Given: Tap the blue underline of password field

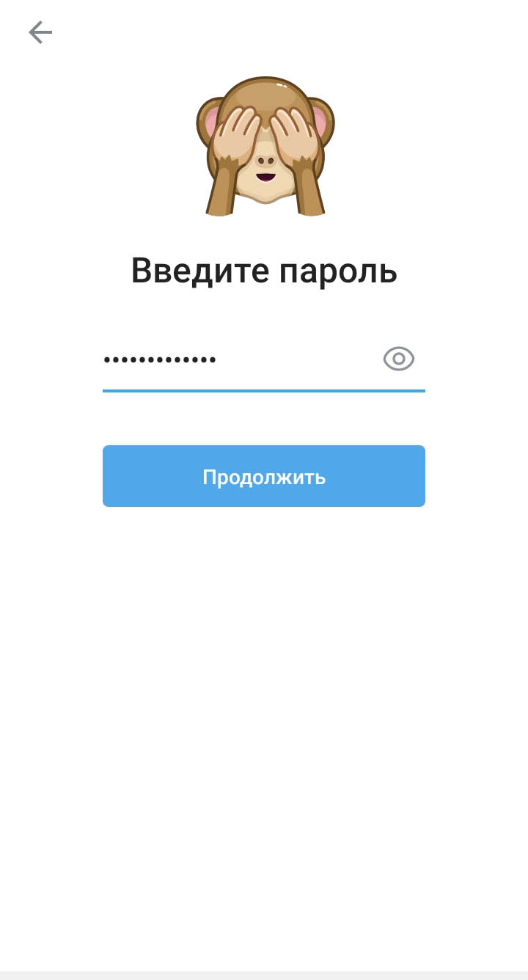Looking at the screenshot, I should (x=264, y=390).
